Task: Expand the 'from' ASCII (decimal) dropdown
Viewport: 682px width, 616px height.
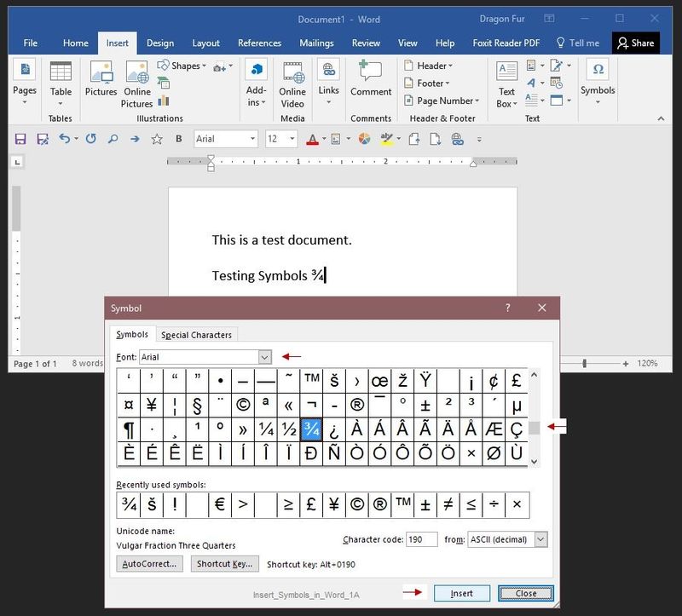Action: 541,539
